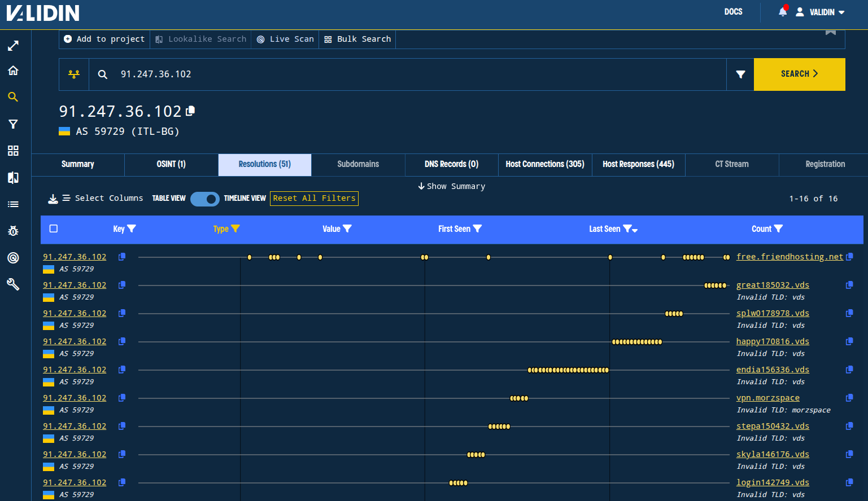The width and height of the screenshot is (868, 501).
Task: Open free.friendhosting.net link
Action: click(x=790, y=257)
